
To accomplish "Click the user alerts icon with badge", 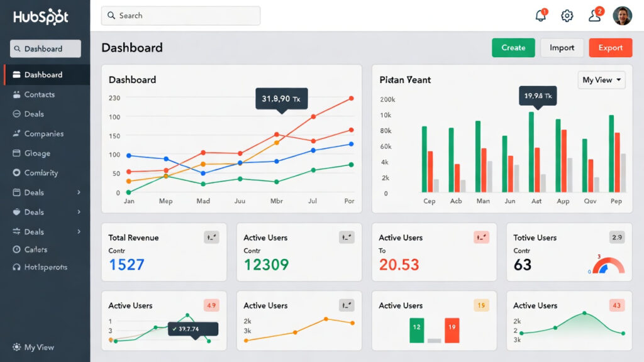I will point(594,16).
